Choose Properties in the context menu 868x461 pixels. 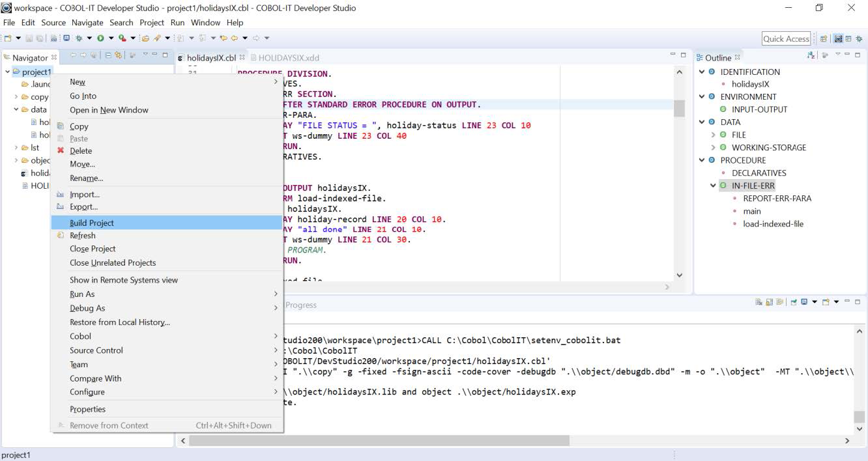[x=87, y=409]
